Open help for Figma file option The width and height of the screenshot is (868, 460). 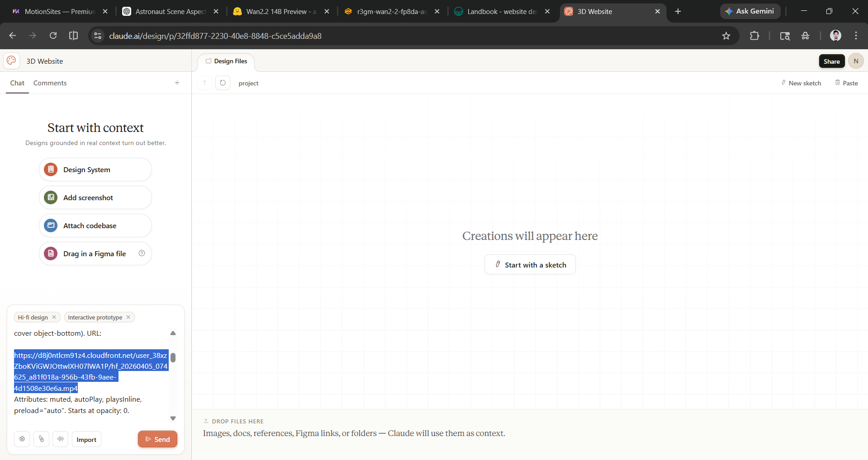(142, 253)
